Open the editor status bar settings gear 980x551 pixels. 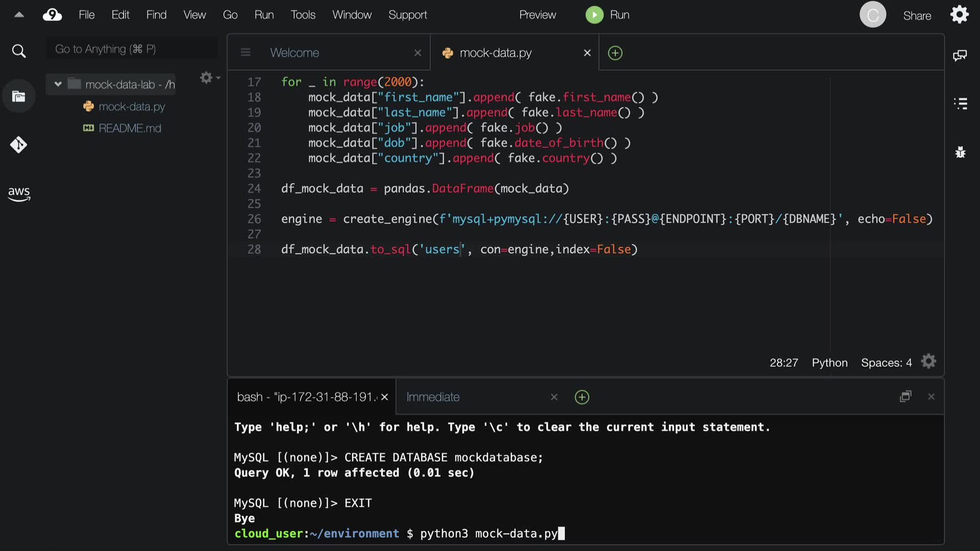928,362
